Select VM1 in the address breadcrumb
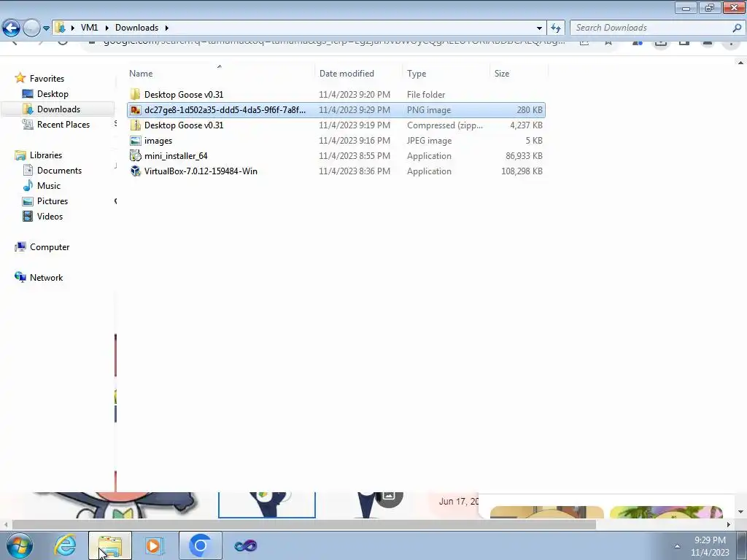The height and width of the screenshot is (560, 747). pos(89,28)
